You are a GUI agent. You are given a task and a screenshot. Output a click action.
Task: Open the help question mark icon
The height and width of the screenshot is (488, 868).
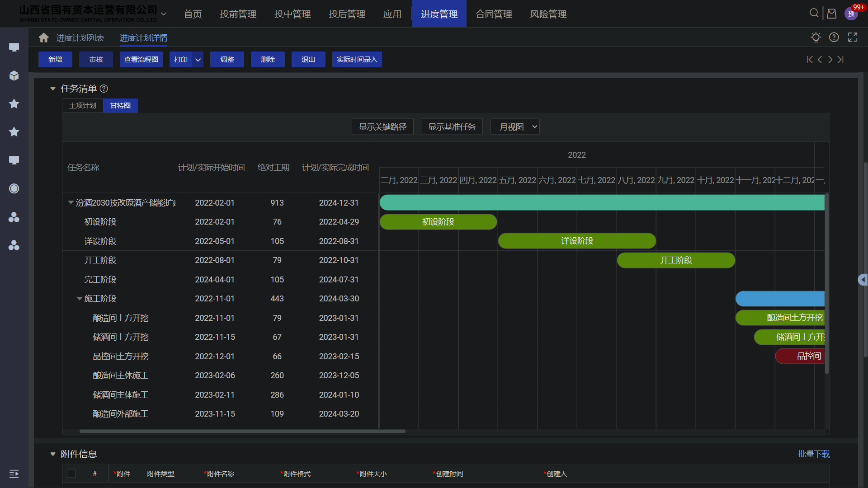[834, 38]
